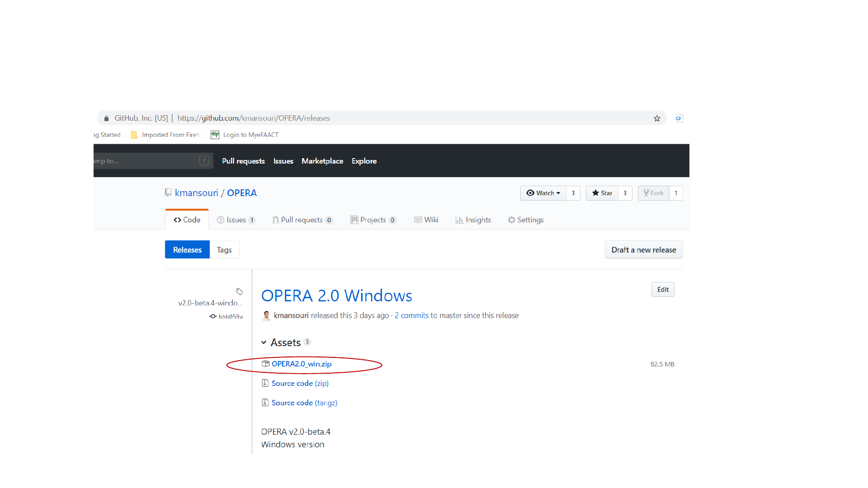The image size is (868, 488).
Task: Download Source code (tar.gz)
Action: click(x=304, y=403)
